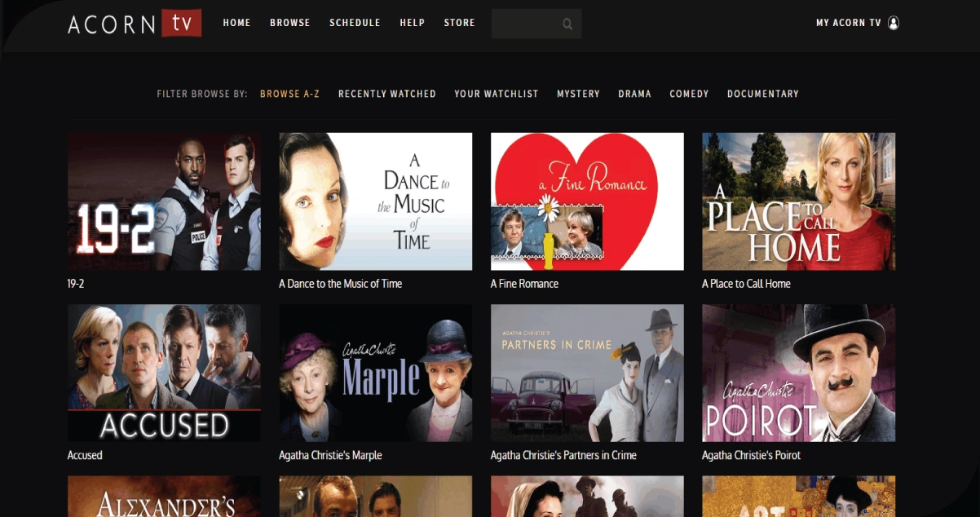Open the Accused show thumbnail

[x=164, y=373]
